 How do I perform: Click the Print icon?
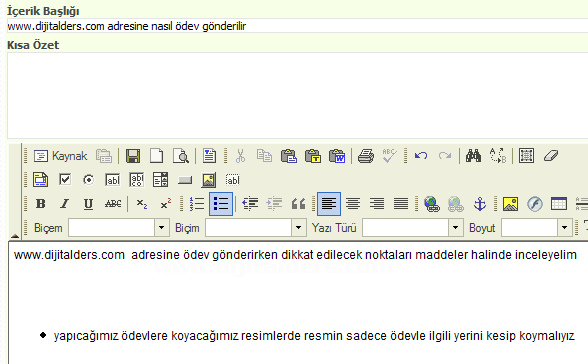(366, 156)
